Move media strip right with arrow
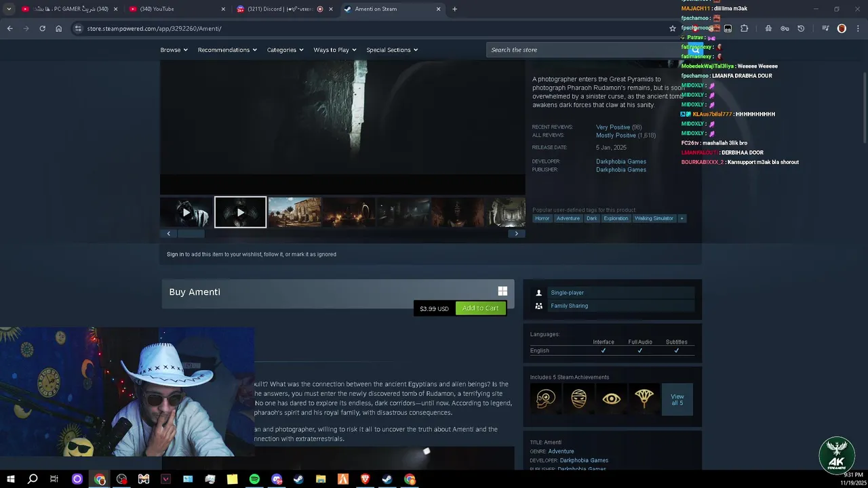868x488 pixels. 516,233
